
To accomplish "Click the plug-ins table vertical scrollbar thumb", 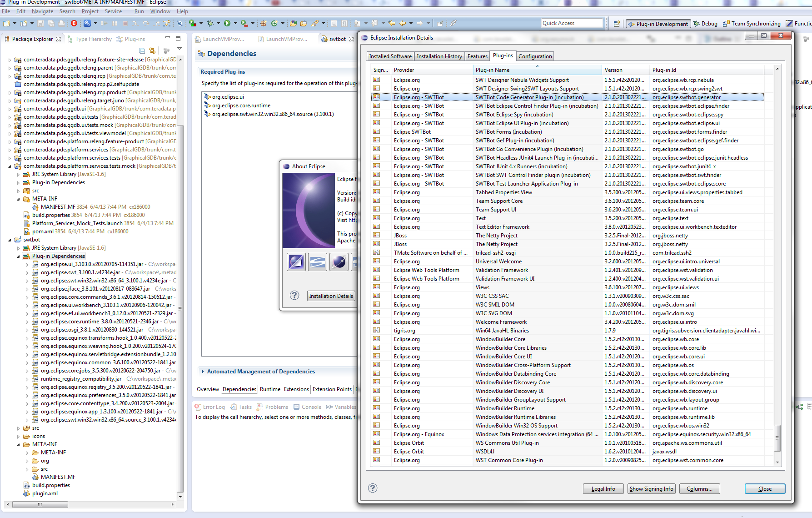I will pos(777,438).
